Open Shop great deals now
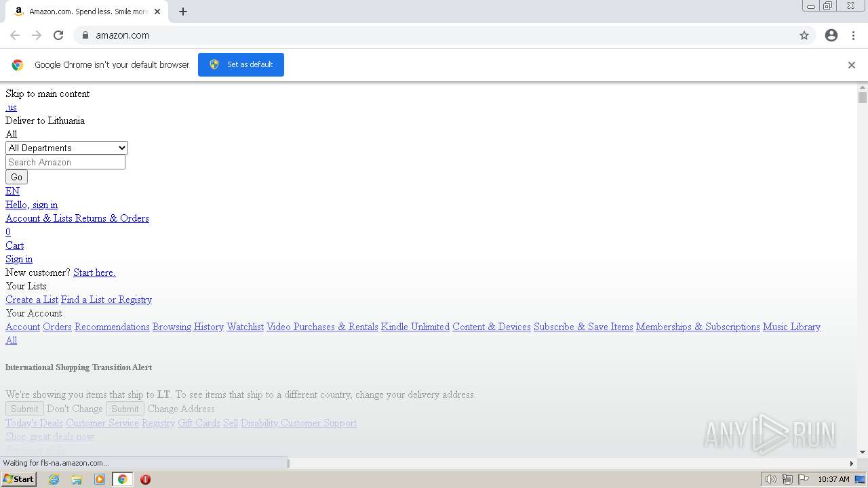This screenshot has height=488, width=868. click(x=50, y=436)
